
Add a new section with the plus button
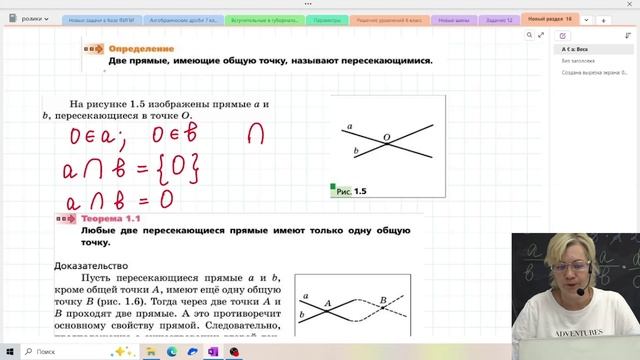(603, 20)
